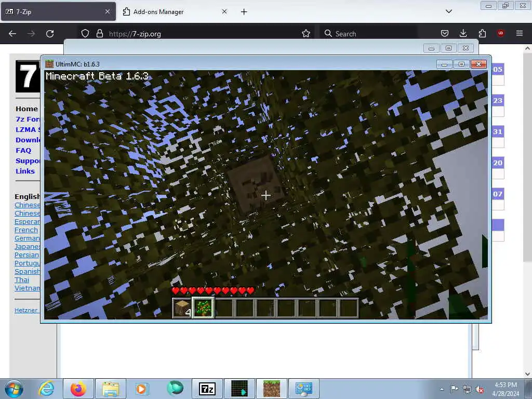
Task: Close the Add-ons Manager tab
Action: 224,11
